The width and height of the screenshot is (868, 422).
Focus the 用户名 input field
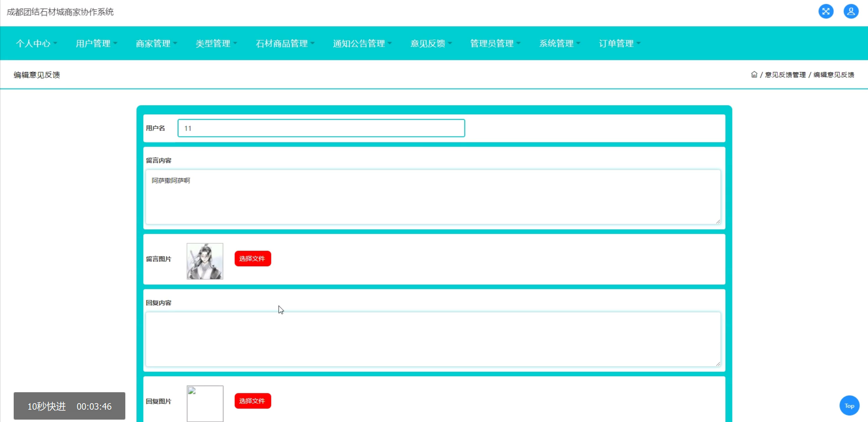[x=321, y=128]
